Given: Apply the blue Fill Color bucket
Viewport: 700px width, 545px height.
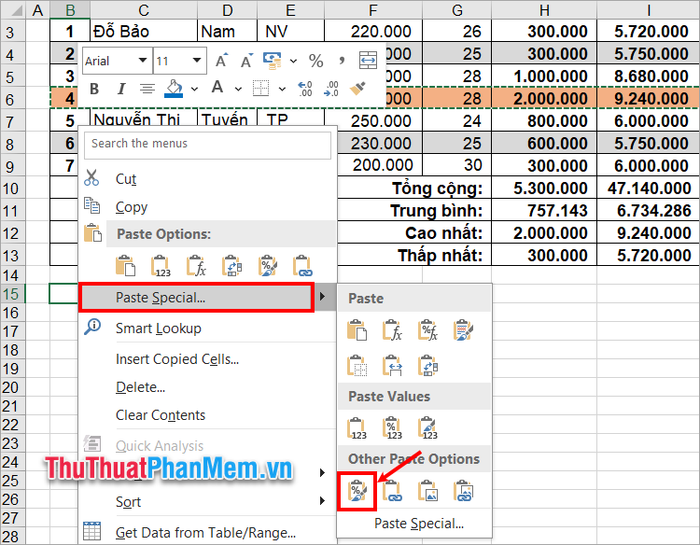Looking at the screenshot, I should (x=174, y=89).
